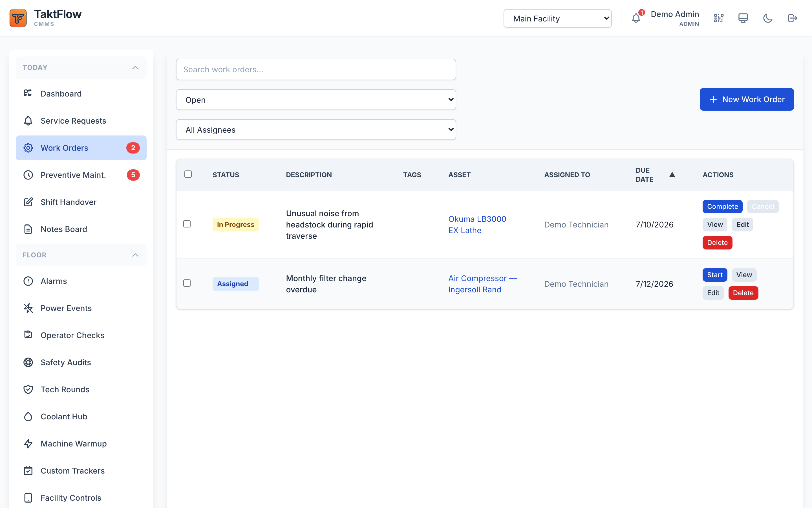Click the Custom Trackers calendar icon
This screenshot has width=812, height=508.
tap(28, 471)
